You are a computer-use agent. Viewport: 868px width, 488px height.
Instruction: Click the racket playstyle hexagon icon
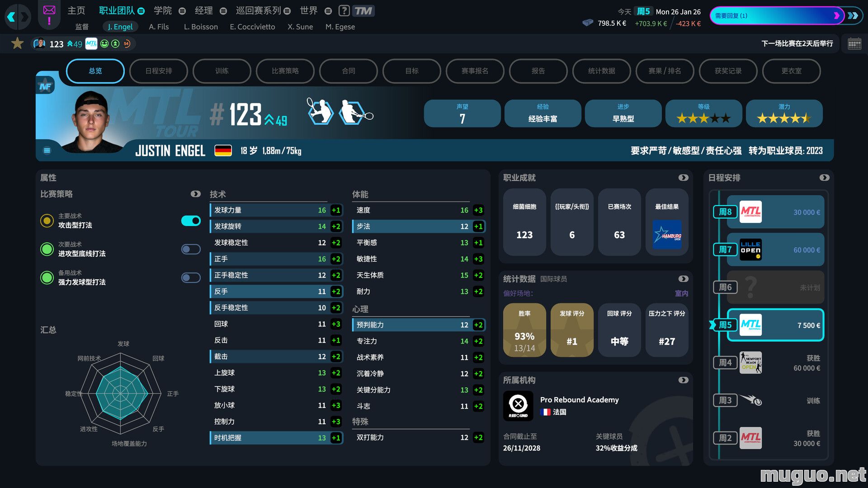pyautogui.click(x=356, y=112)
